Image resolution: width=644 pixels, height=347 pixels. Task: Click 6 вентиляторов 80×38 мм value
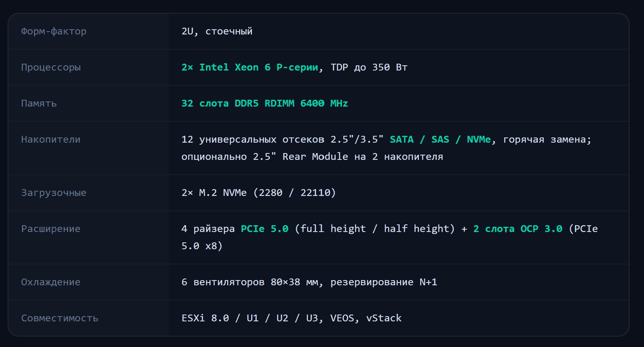pos(250,282)
